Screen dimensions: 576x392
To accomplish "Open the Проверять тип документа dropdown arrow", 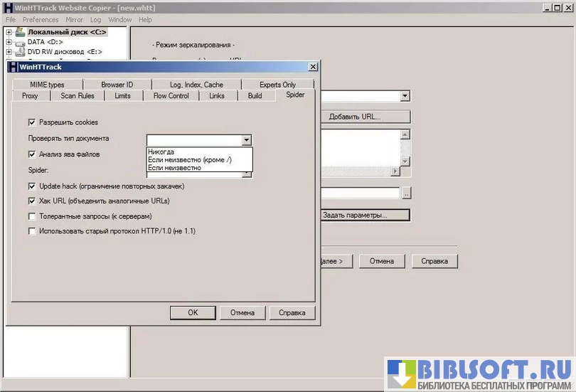I will click(x=246, y=141).
